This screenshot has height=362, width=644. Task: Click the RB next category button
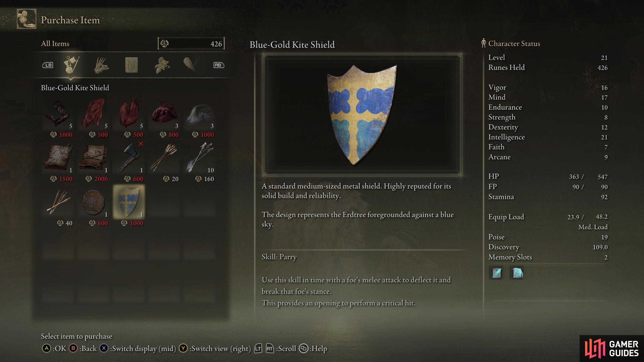click(x=219, y=65)
